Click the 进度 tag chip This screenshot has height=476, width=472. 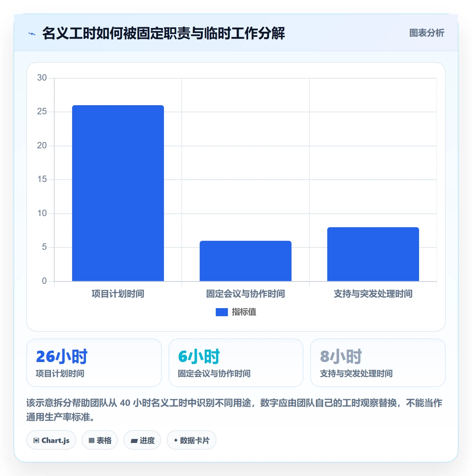pyautogui.click(x=142, y=440)
